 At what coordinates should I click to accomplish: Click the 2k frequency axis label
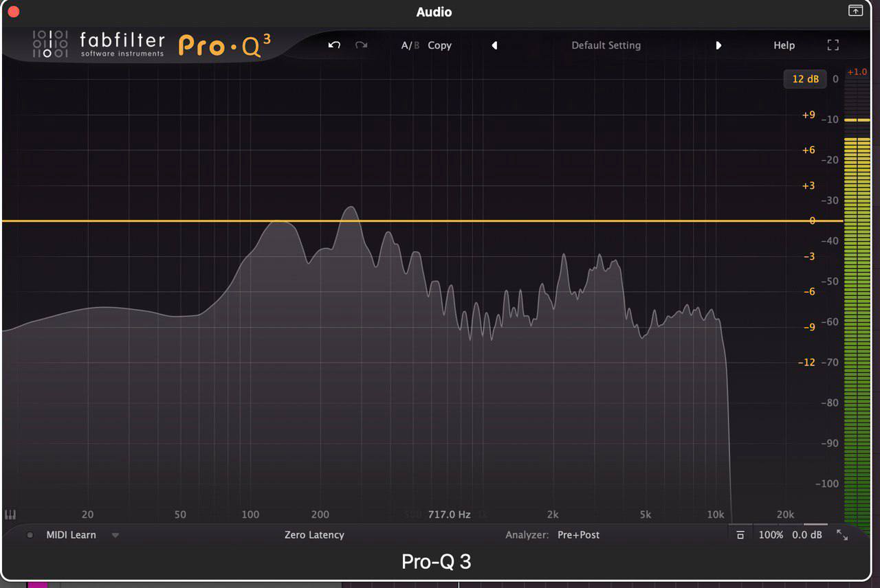coord(553,514)
